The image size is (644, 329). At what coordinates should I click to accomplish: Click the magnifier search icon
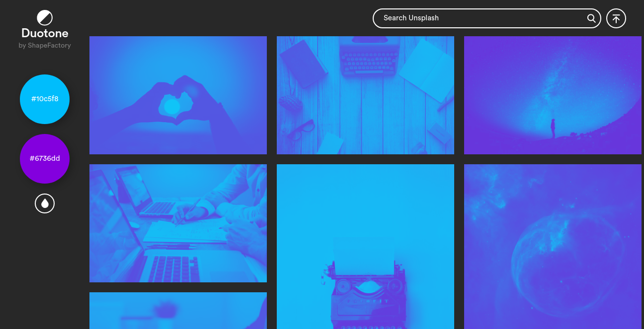[591, 18]
